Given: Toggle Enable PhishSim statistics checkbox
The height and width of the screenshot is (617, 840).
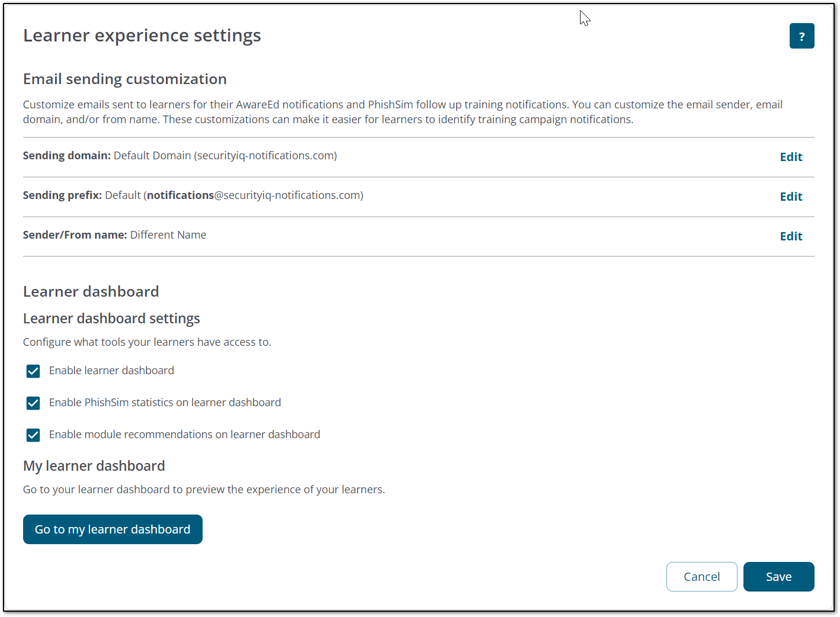Looking at the screenshot, I should pyautogui.click(x=33, y=403).
